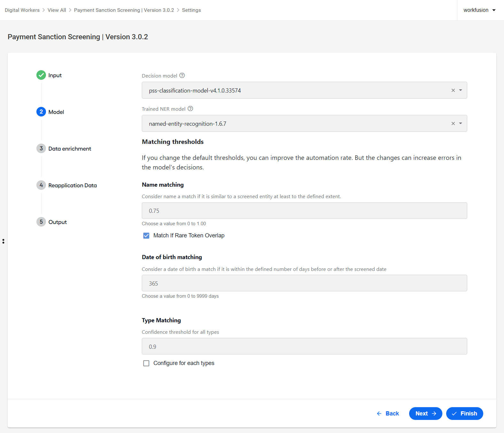Image resolution: width=504 pixels, height=433 pixels.
Task: Go to Reapplication Data step
Action: coord(73,185)
